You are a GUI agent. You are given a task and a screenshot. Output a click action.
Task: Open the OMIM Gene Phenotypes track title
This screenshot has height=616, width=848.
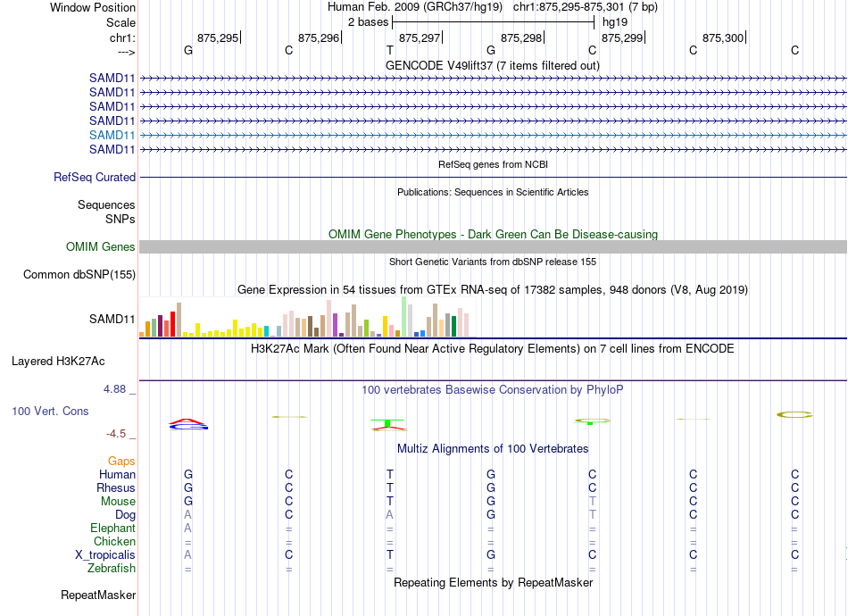[x=493, y=234]
